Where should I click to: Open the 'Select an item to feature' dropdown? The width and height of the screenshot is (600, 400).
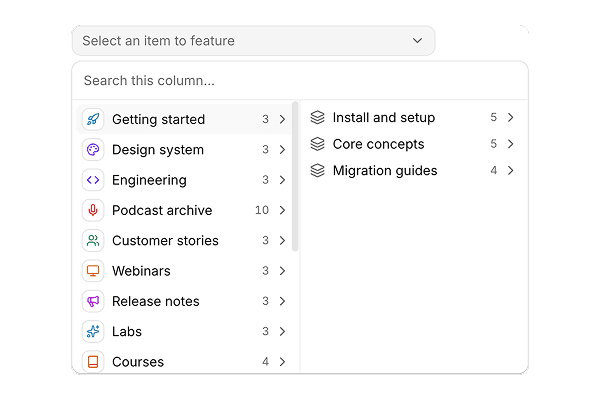coord(253,41)
